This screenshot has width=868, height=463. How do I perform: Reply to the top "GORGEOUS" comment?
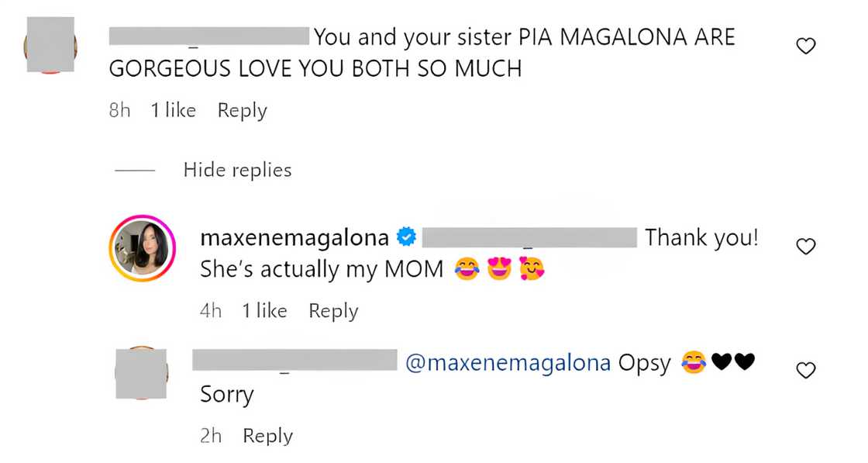coord(242,111)
